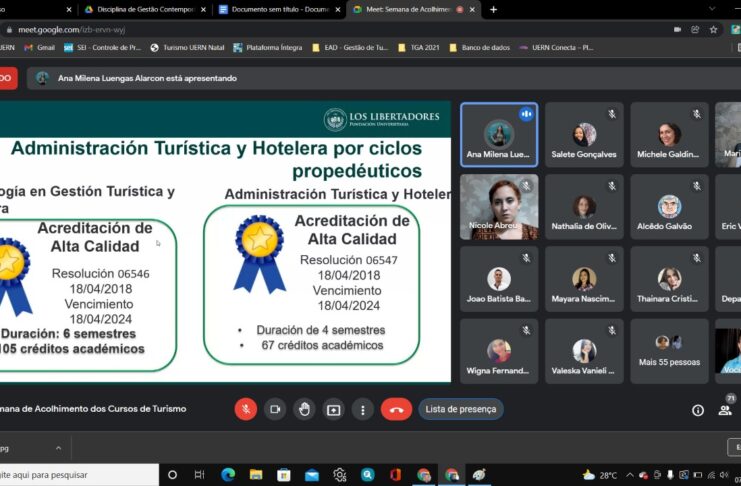Show hidden system tray icons
Viewport: 741px width, 486px height.
click(630, 475)
